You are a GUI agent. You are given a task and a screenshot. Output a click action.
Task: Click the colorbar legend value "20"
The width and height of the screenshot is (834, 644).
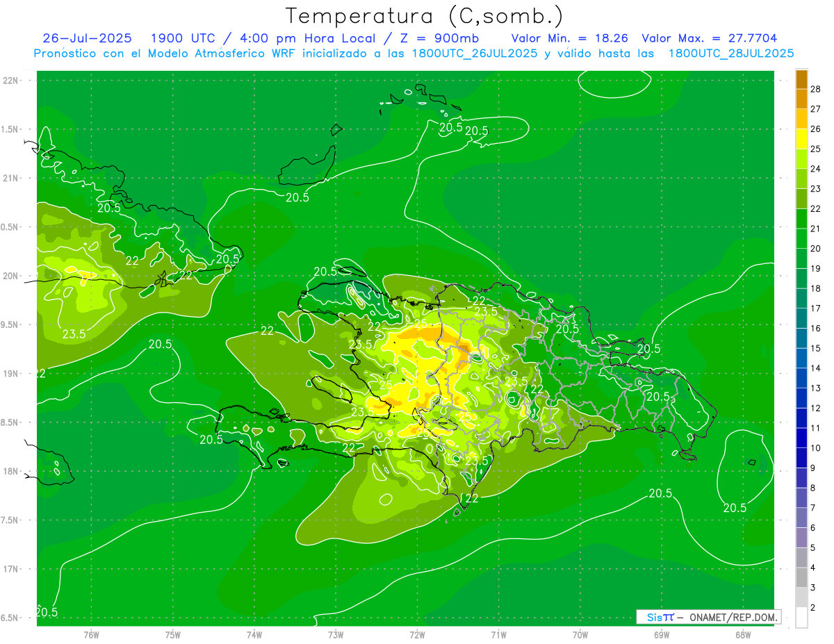coord(816,249)
